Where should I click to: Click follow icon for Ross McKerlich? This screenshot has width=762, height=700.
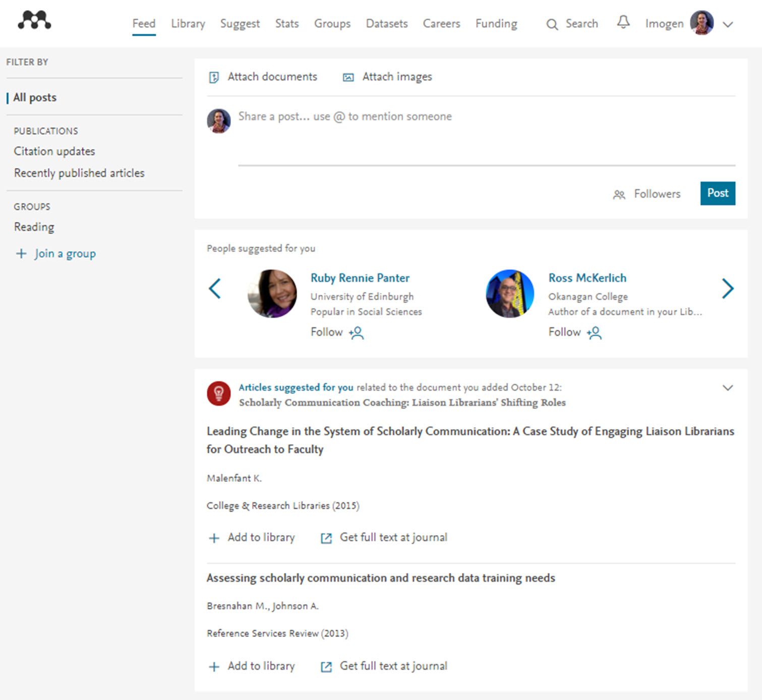[594, 333]
